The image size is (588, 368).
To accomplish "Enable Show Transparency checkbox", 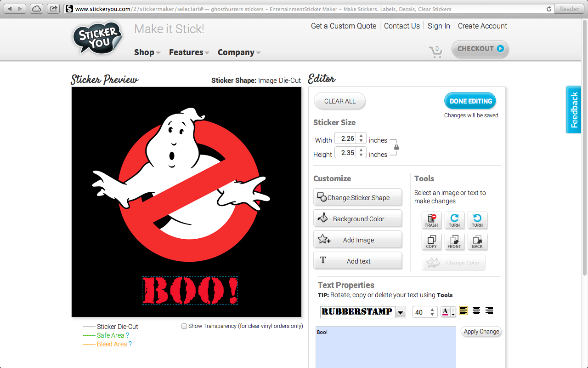I will [x=184, y=326].
